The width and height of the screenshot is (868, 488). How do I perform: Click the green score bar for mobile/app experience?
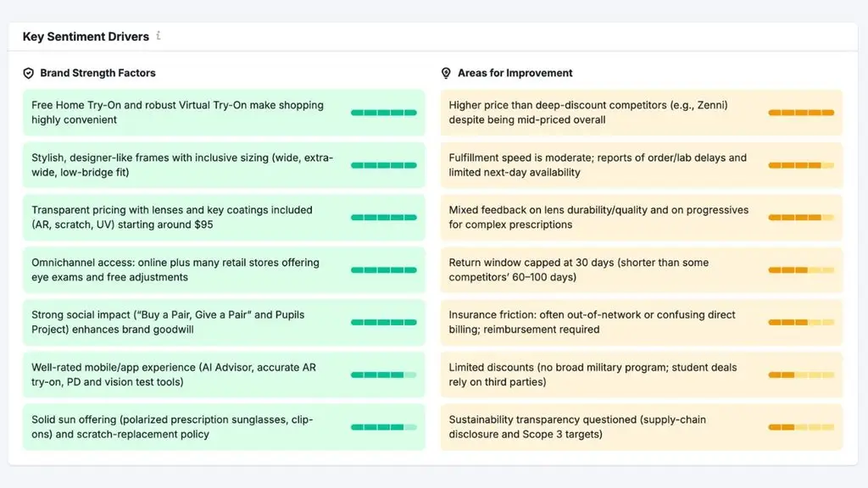(x=384, y=374)
